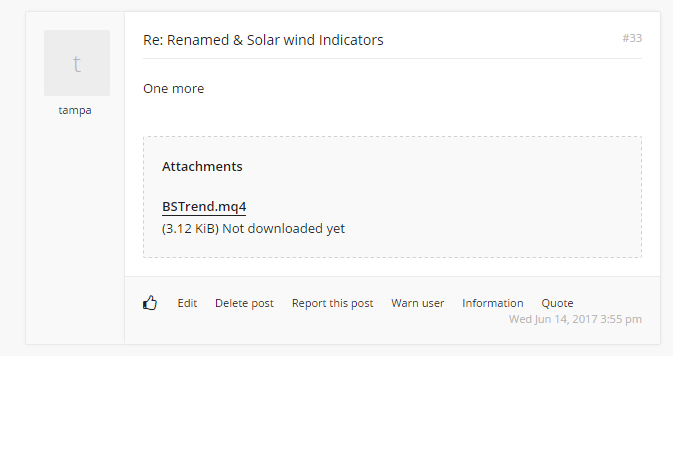Viewport: 673px width, 460px height.
Task: Click the Wed Jun 14, 2017 timestamp
Action: click(575, 319)
